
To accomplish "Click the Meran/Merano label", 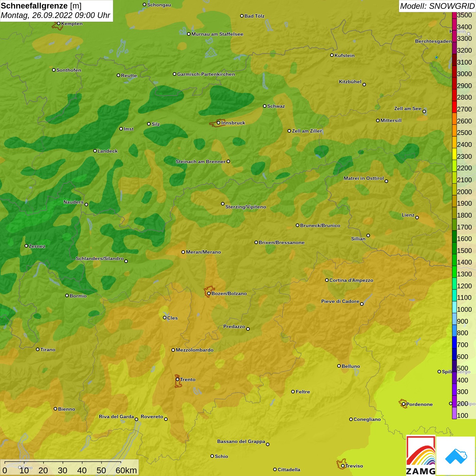I will (x=203, y=252).
